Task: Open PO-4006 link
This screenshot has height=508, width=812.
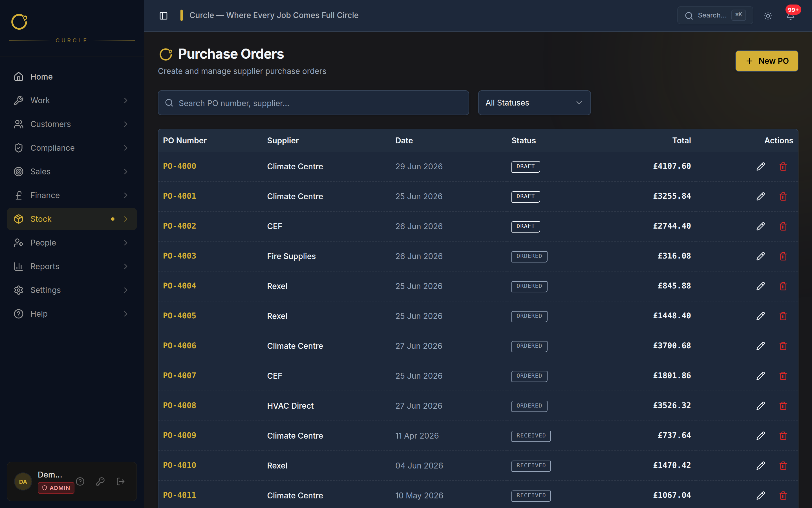Action: (180, 345)
